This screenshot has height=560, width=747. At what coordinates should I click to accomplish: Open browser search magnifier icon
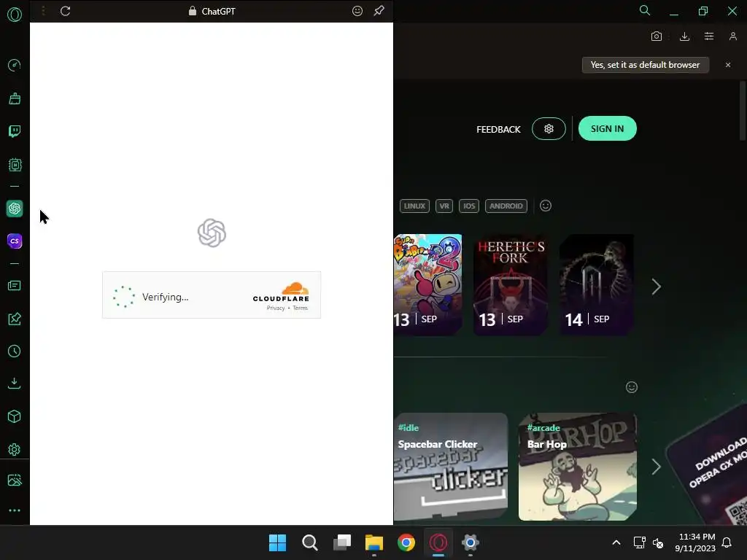coord(645,10)
